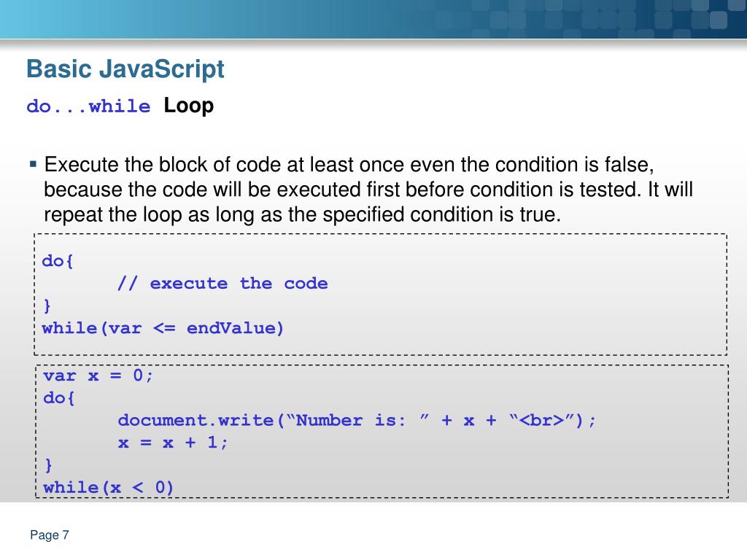Click "do{" in the second code box
The height and width of the screenshot is (560, 747).
(x=60, y=398)
